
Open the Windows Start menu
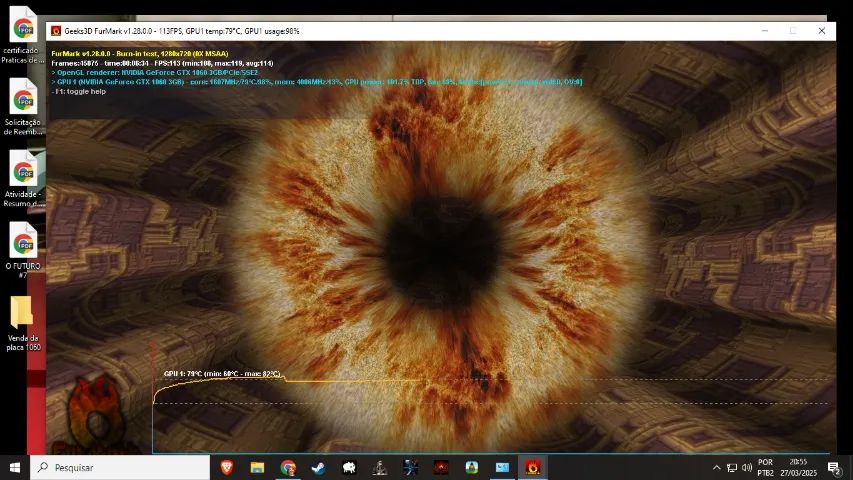point(15,467)
